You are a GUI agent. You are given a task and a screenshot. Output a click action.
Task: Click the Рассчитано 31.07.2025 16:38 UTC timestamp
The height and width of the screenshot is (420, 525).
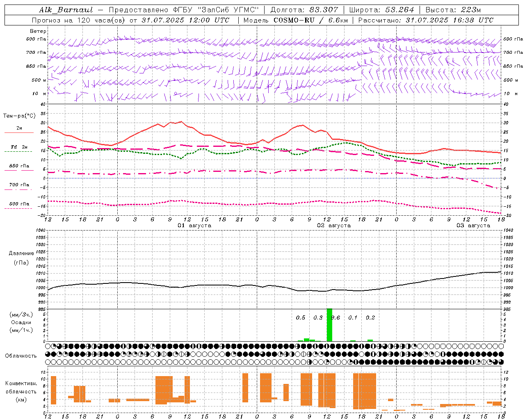[426, 20]
